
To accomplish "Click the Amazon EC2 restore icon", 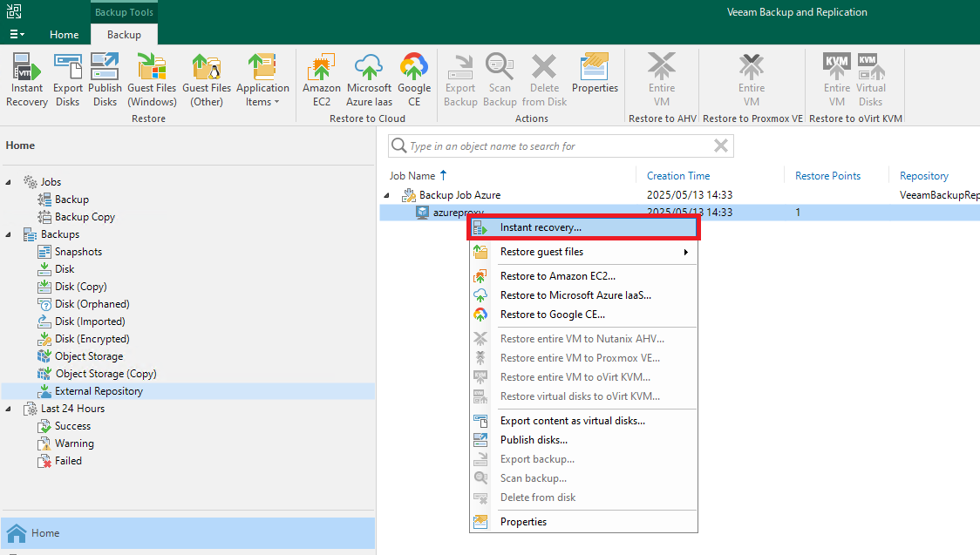I will (321, 80).
